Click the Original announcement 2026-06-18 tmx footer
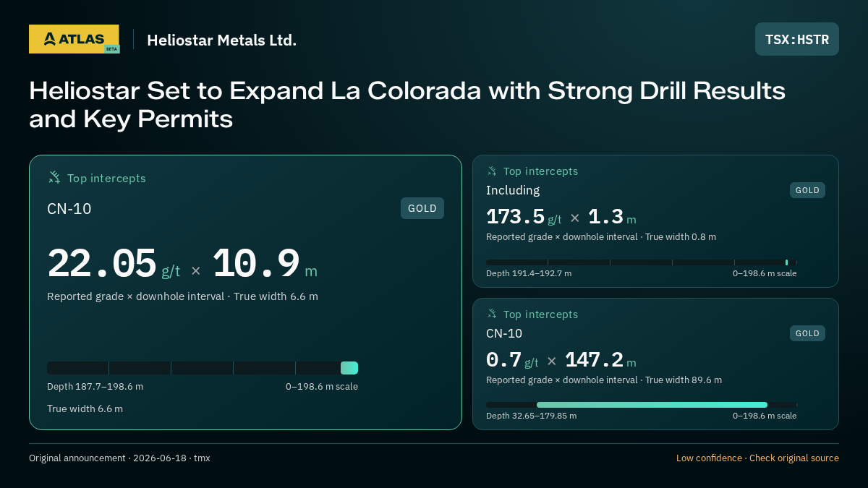Screen dimensions: 868x488 [119, 458]
